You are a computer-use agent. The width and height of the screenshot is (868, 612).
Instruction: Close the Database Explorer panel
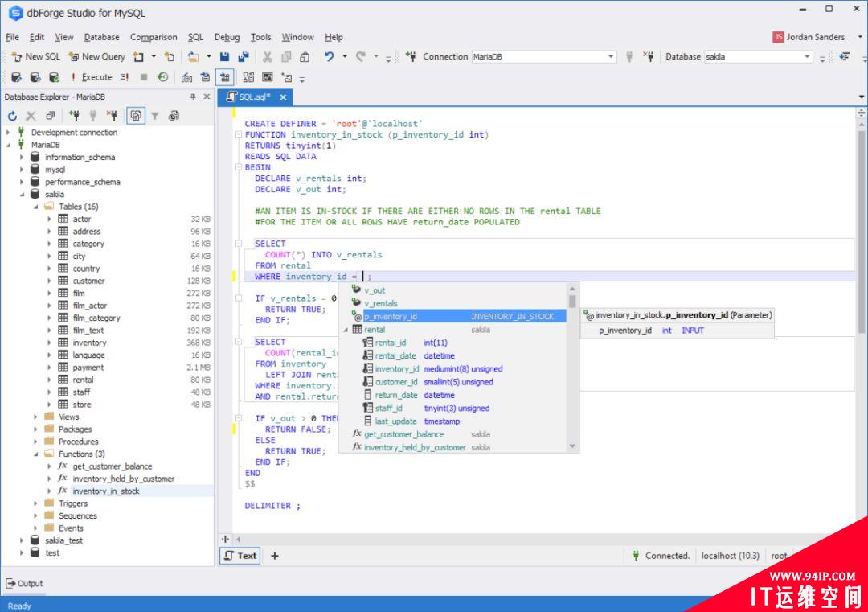[207, 97]
